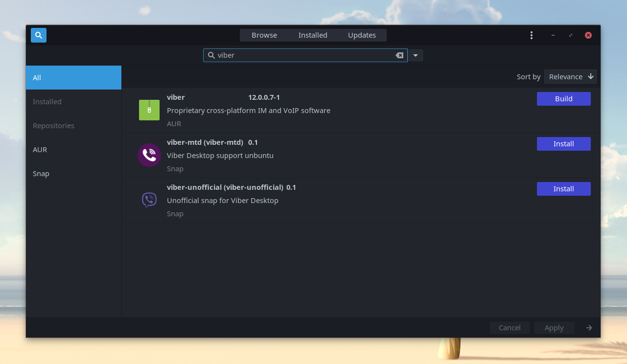The width and height of the screenshot is (627, 364).
Task: Filter results by AUR in sidebar
Action: [x=40, y=150]
